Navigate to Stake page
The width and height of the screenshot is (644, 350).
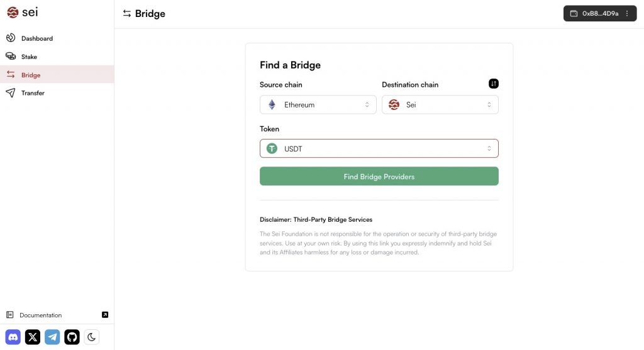tap(29, 57)
